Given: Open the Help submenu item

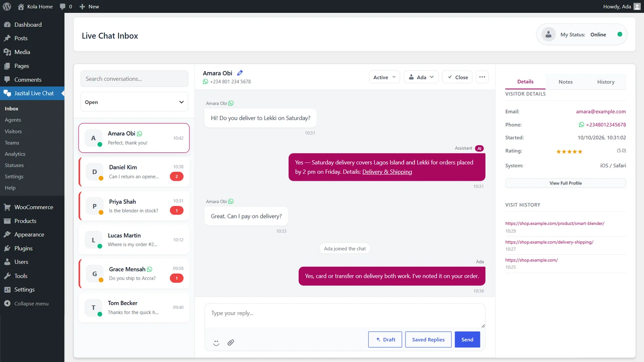Looking at the screenshot, I should click(10, 188).
